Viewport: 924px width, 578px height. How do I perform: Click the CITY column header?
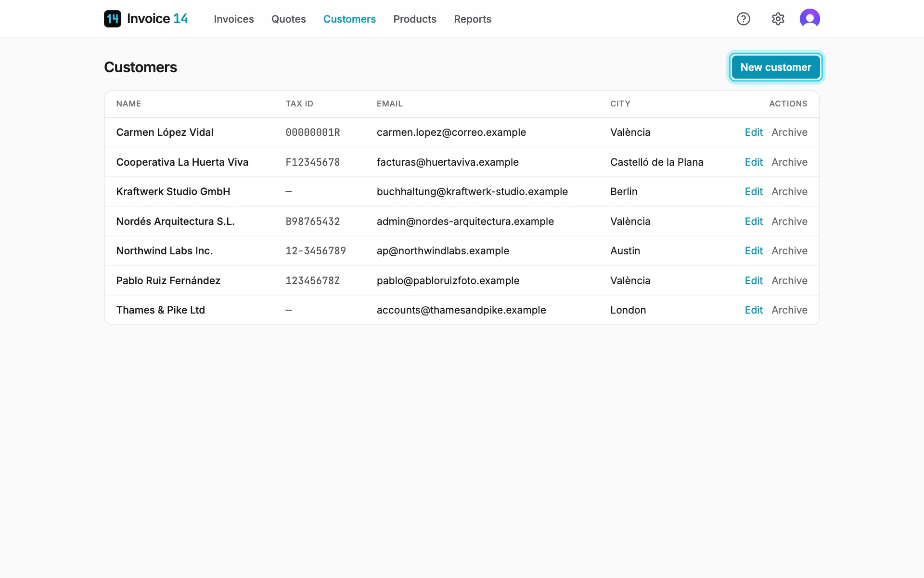click(620, 104)
